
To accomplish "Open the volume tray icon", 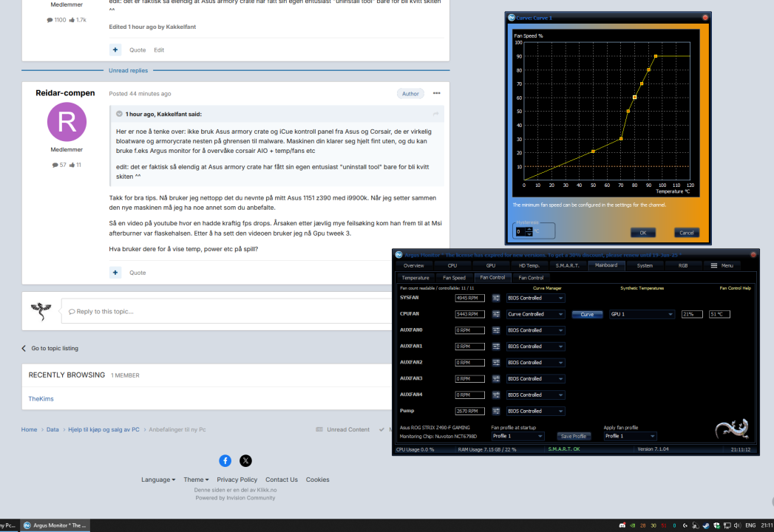I will 738,525.
